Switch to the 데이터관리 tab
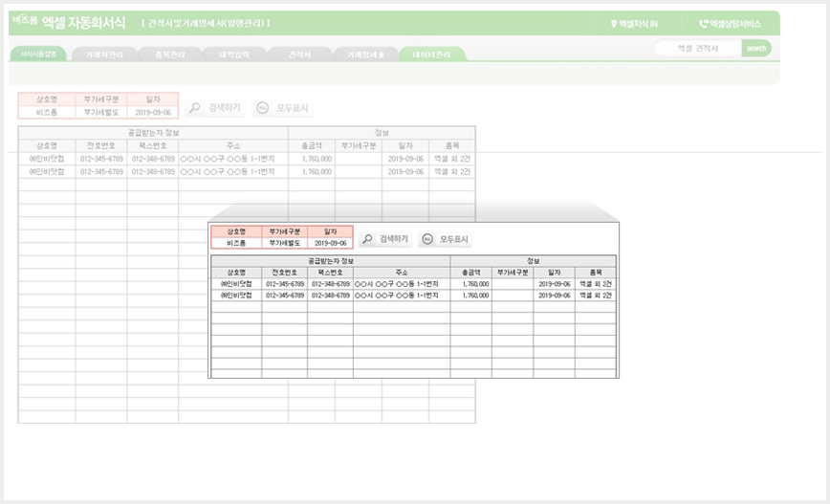Image resolution: width=830 pixels, height=504 pixels. pos(432,55)
